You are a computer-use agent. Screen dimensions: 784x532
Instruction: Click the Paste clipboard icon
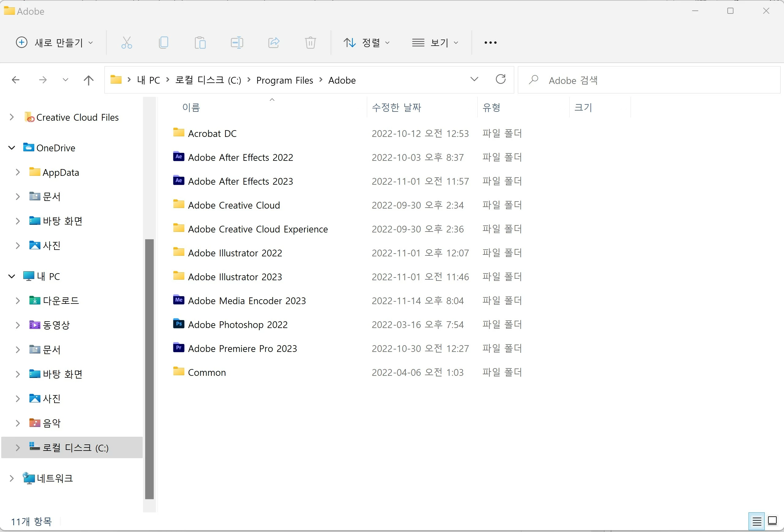tap(200, 43)
